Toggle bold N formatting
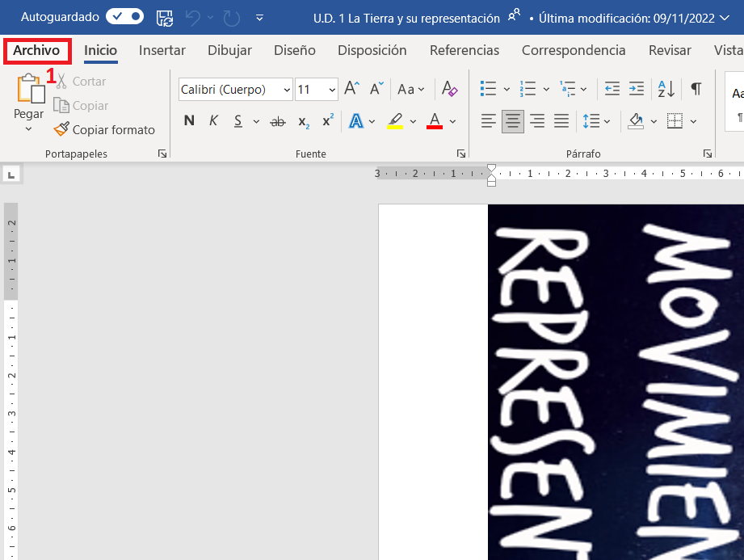This screenshot has width=744, height=560. click(x=189, y=121)
